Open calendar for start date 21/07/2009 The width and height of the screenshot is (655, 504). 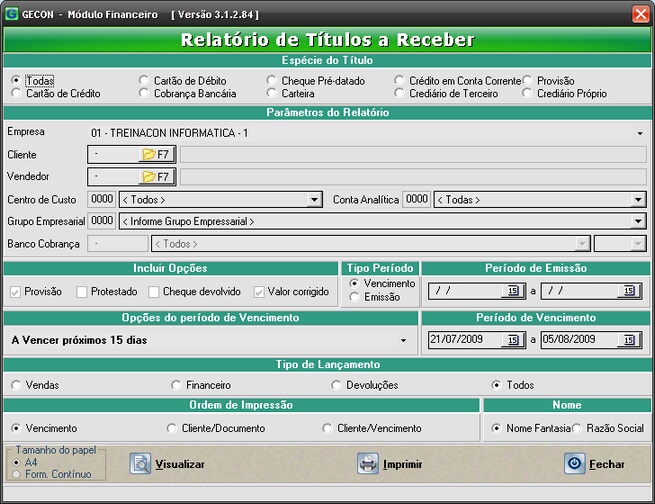point(511,340)
